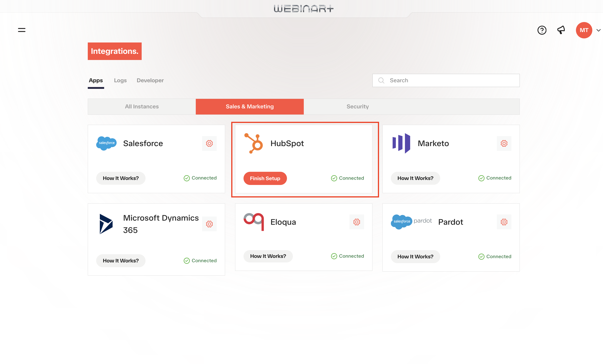Click Finish Setup on HubSpot card
This screenshot has height=364, width=603.
click(265, 178)
